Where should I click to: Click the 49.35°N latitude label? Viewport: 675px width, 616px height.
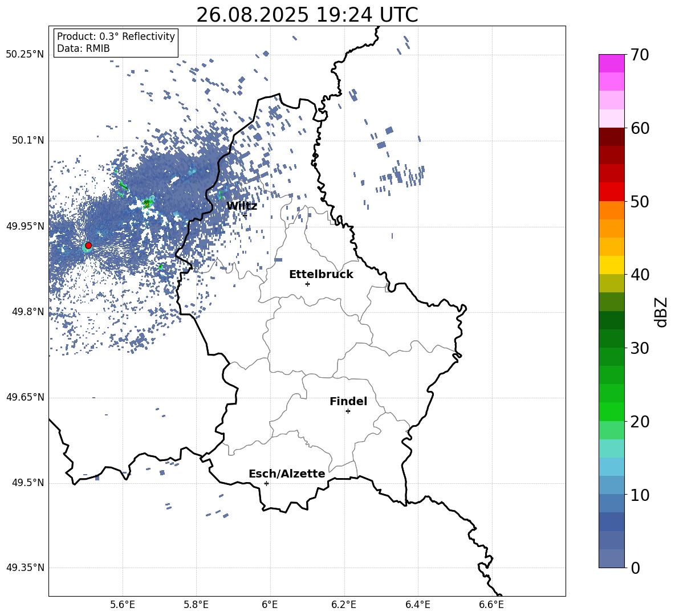point(25,568)
